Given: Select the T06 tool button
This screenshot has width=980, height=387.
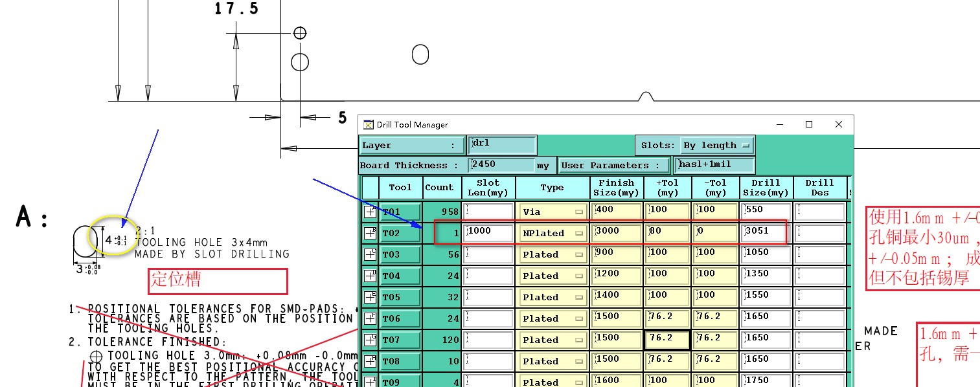Looking at the screenshot, I should tap(400, 318).
